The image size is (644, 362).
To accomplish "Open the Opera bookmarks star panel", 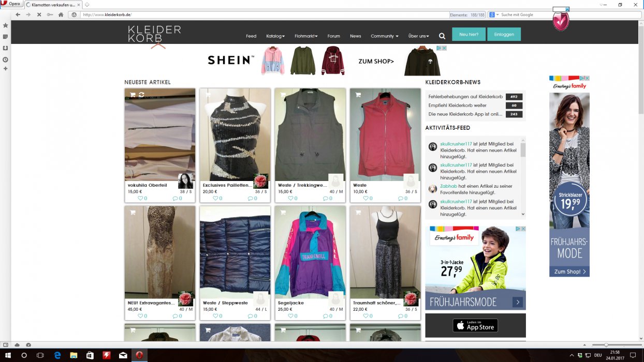I will (x=5, y=25).
